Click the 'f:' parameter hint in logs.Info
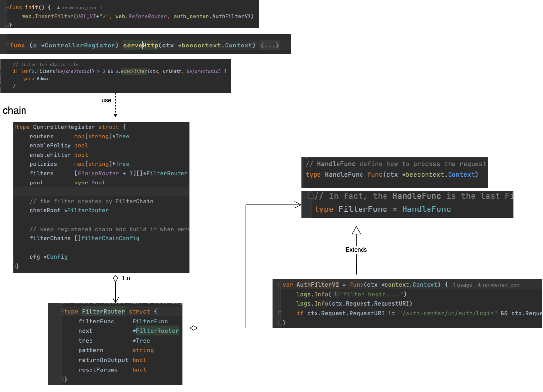 (336, 294)
